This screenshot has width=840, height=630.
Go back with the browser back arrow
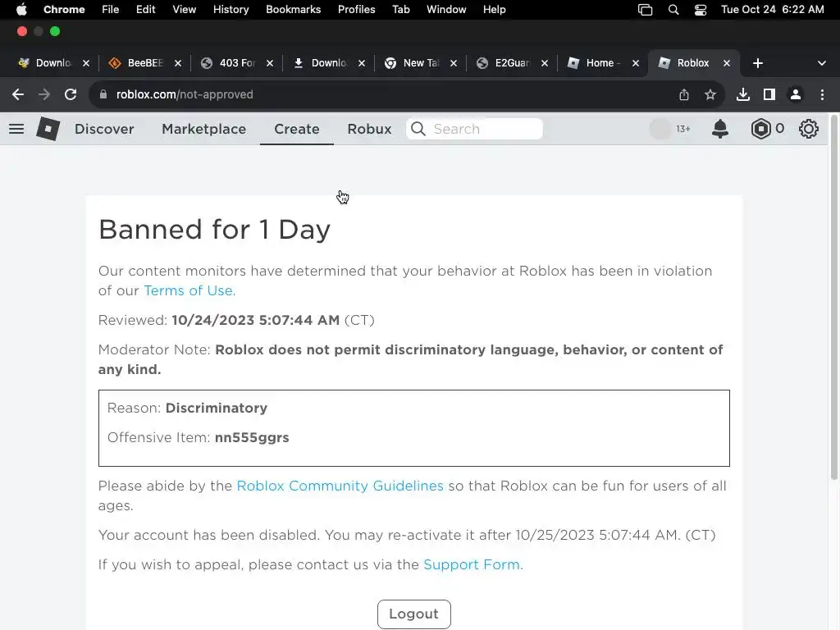(x=18, y=94)
